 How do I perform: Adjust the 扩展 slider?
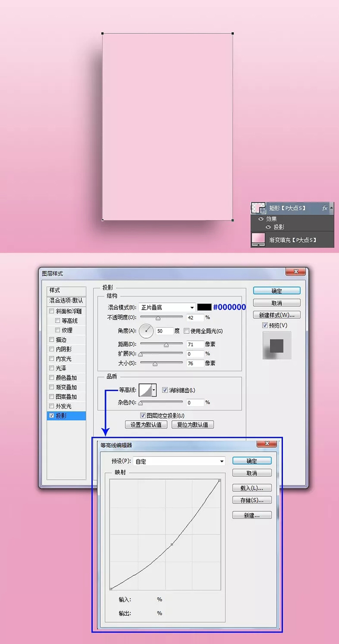140,354
